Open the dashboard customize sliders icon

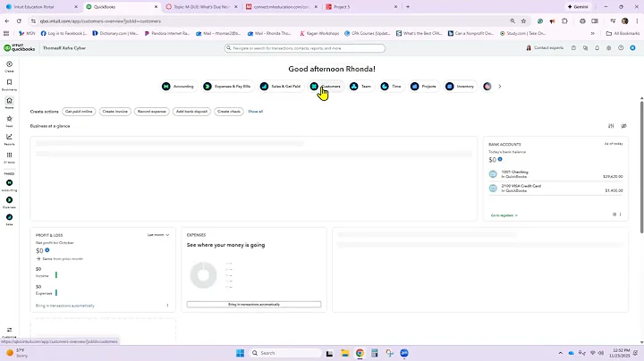coord(611,126)
